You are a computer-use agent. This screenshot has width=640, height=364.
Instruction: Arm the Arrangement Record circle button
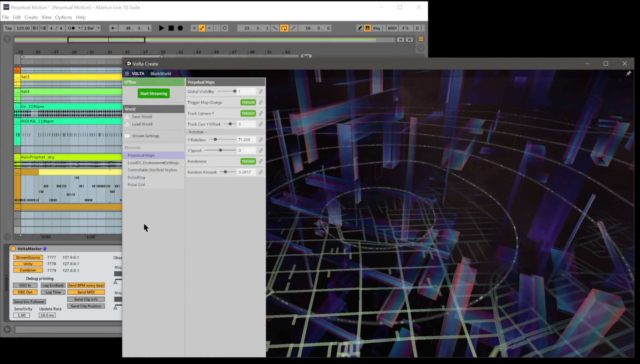(180, 28)
